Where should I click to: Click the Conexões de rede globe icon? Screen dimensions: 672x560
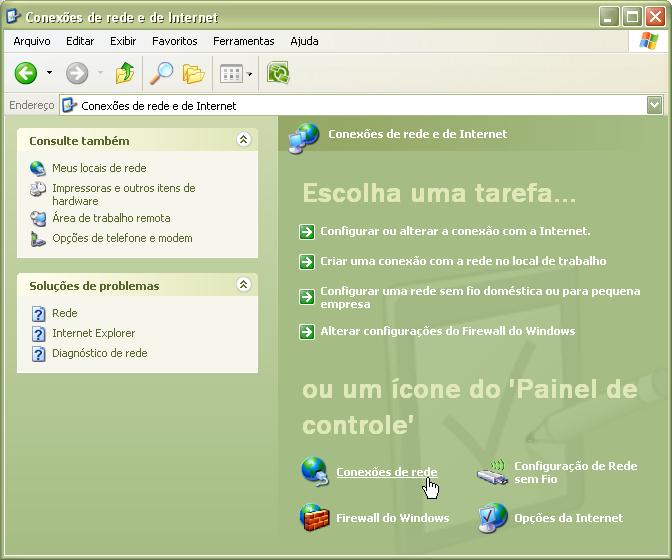[315, 471]
